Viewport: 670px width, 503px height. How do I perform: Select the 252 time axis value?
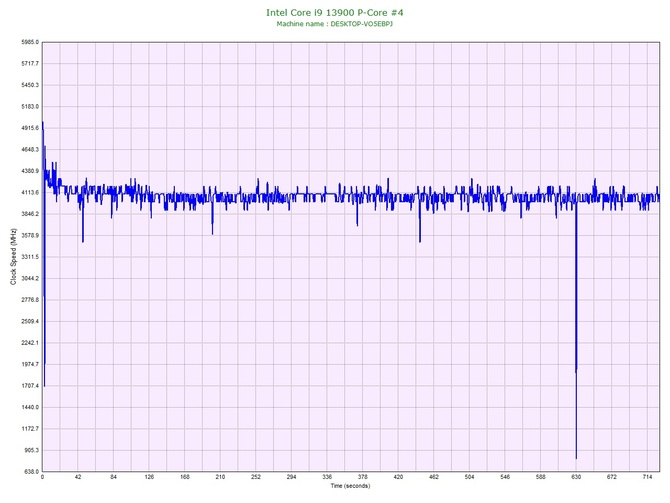(256, 477)
